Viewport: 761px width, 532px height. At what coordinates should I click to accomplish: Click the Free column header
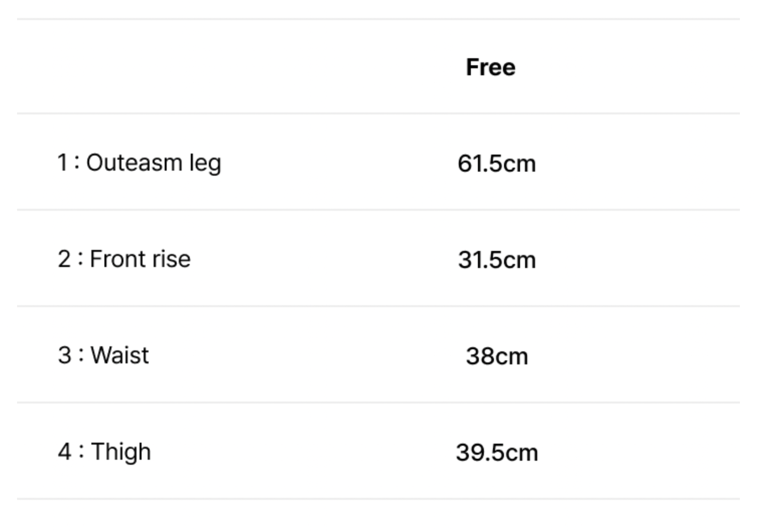coord(490,67)
